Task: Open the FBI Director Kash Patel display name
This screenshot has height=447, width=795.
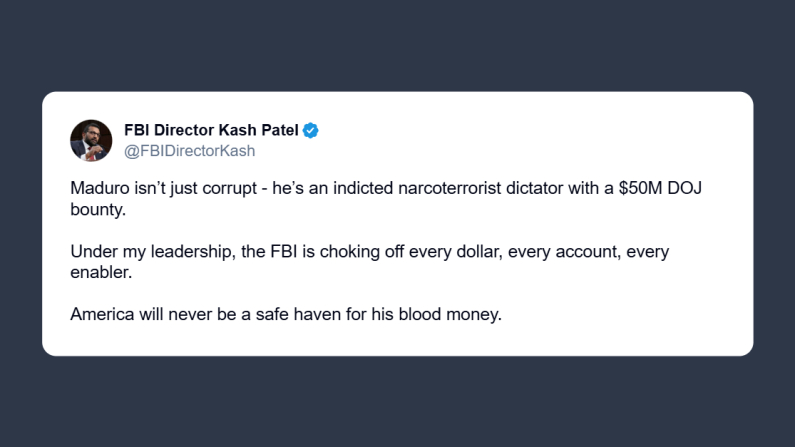Action: pos(210,130)
